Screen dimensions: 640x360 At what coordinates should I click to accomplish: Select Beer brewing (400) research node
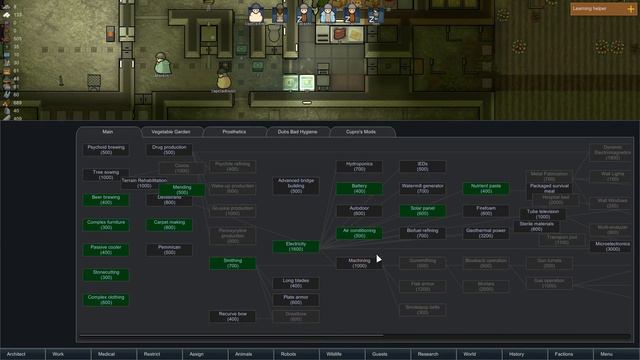[x=106, y=200]
